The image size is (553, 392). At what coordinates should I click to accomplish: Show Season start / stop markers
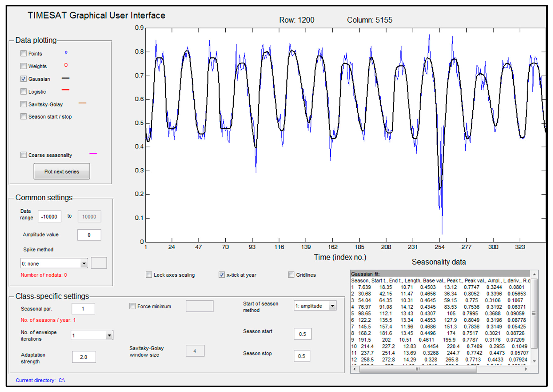(23, 117)
